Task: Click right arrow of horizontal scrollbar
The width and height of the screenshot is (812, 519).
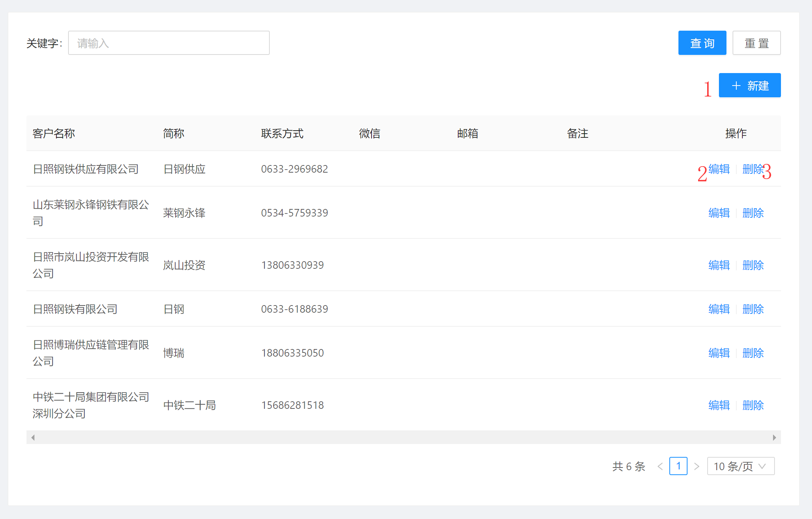Action: [x=774, y=438]
